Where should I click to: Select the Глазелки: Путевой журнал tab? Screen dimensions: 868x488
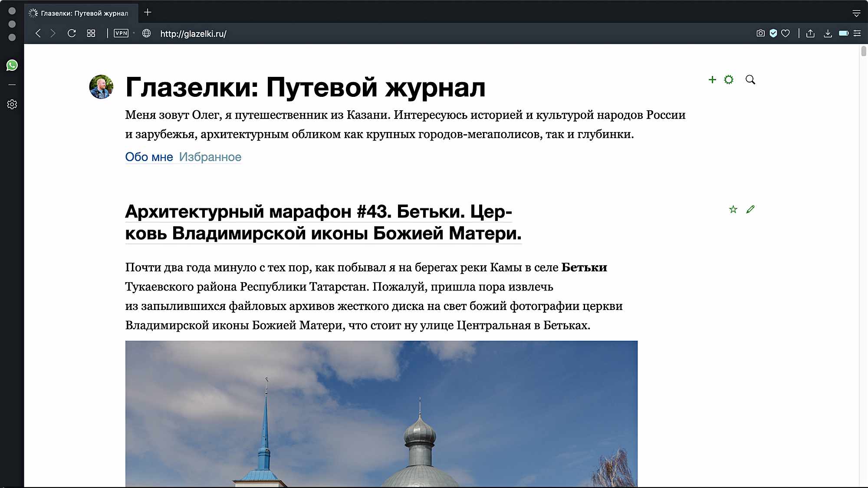click(x=81, y=13)
